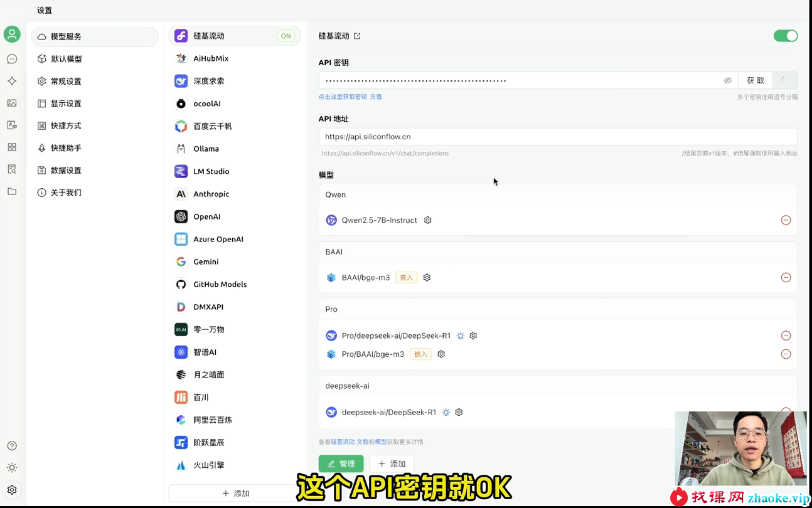Select the 百度云千帆 provider
This screenshot has height=508, width=812.
pos(235,126)
